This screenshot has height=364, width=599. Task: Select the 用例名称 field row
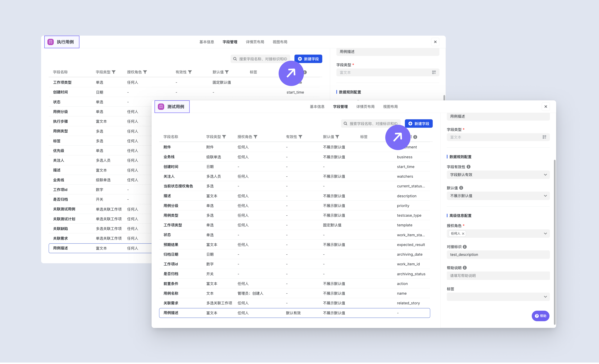294,293
